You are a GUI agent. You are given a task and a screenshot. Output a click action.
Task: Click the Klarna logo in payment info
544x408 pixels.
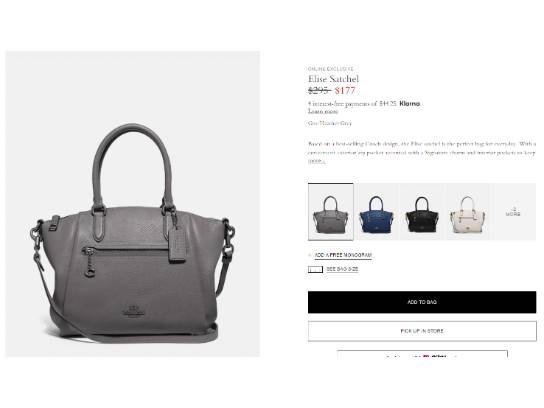pos(409,103)
